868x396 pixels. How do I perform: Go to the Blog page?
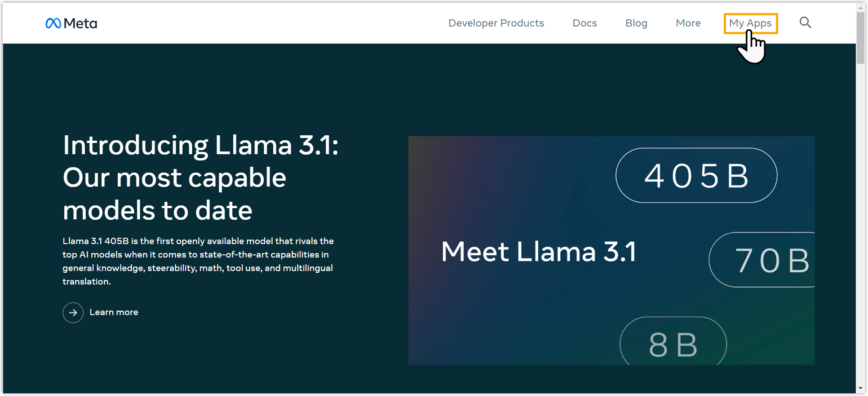tap(636, 23)
